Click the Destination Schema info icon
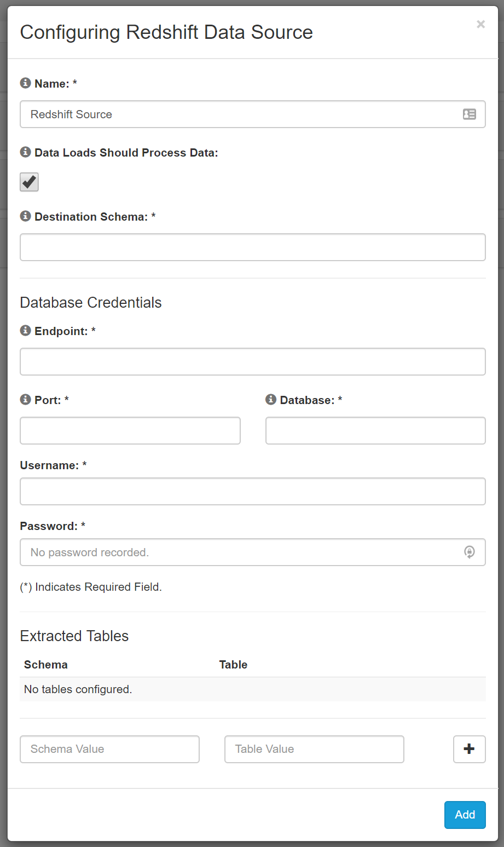The width and height of the screenshot is (504, 847). pos(25,216)
